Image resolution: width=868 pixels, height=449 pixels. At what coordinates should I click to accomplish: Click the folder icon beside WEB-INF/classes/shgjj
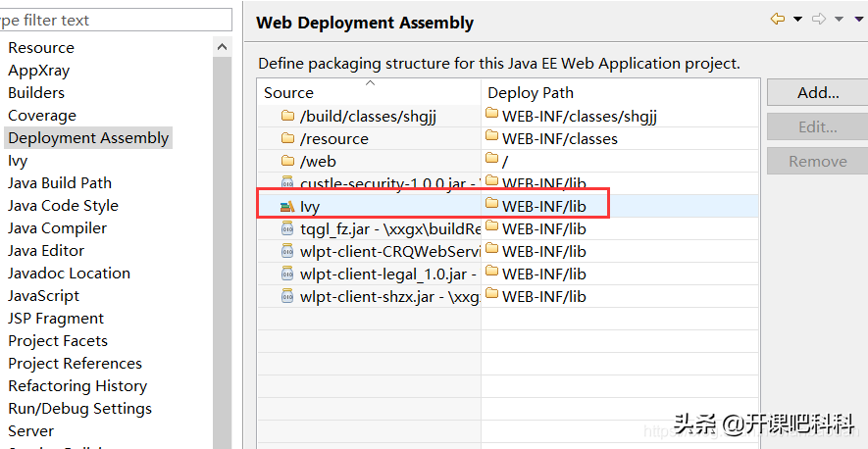click(x=492, y=116)
